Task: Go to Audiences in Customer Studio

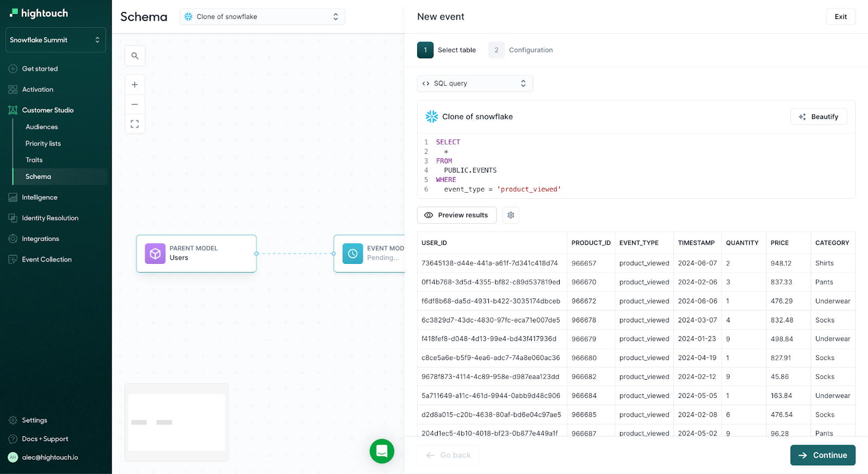Action: pyautogui.click(x=42, y=127)
